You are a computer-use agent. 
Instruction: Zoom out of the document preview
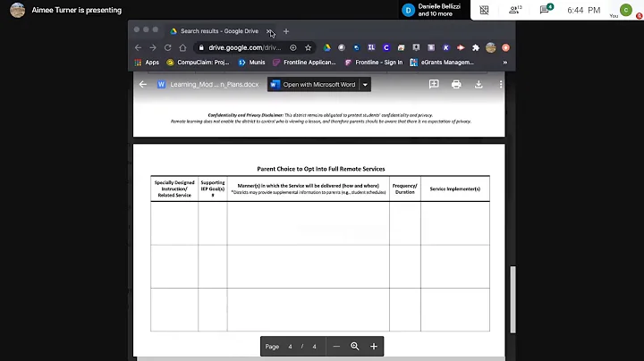[x=336, y=346]
